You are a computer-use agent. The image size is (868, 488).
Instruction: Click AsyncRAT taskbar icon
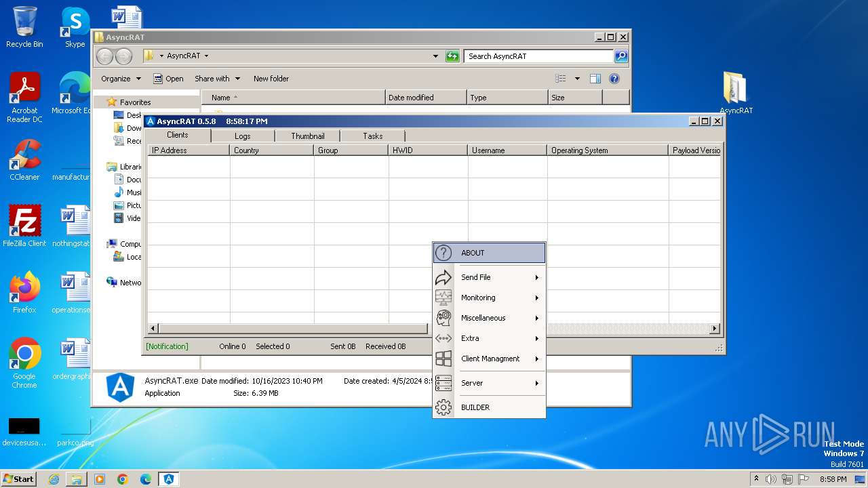169,479
